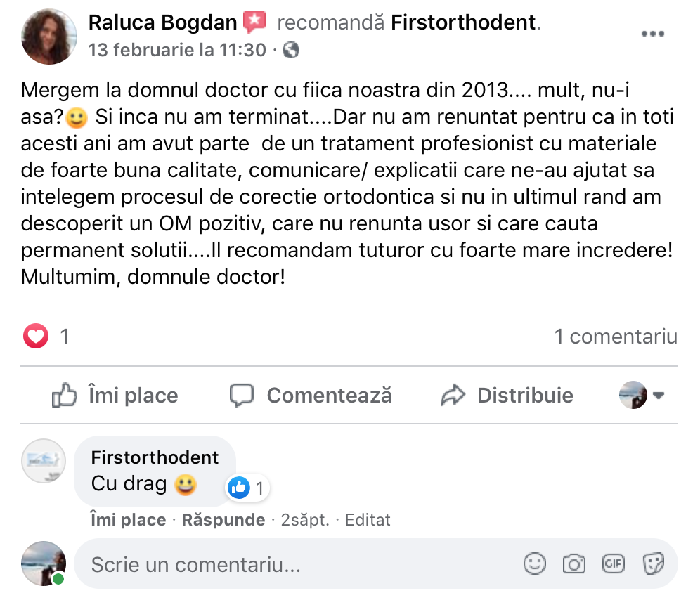700x593 pixels.
Task: Click the recommendation star badge icon
Action: coord(254,23)
